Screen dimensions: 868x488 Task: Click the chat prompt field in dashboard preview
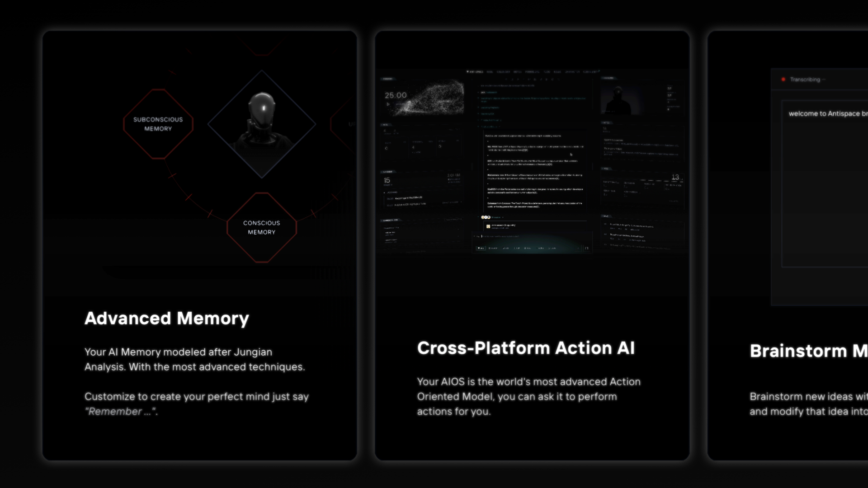[520, 236]
